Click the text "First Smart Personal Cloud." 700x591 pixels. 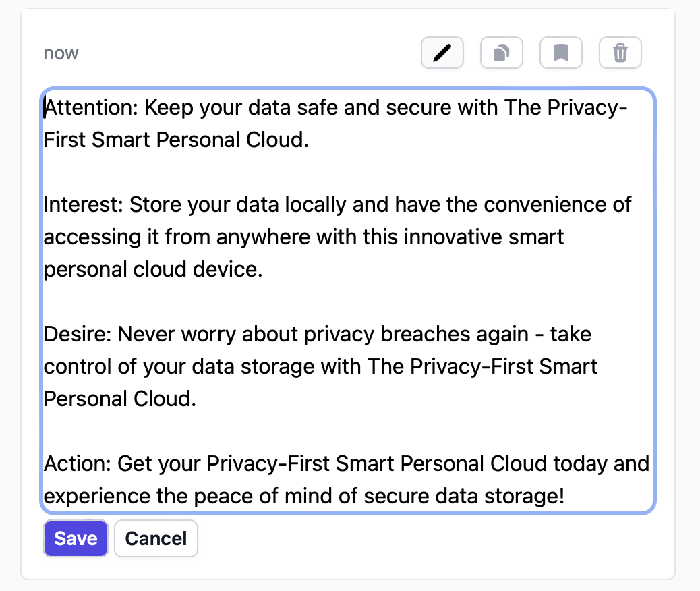(x=175, y=140)
